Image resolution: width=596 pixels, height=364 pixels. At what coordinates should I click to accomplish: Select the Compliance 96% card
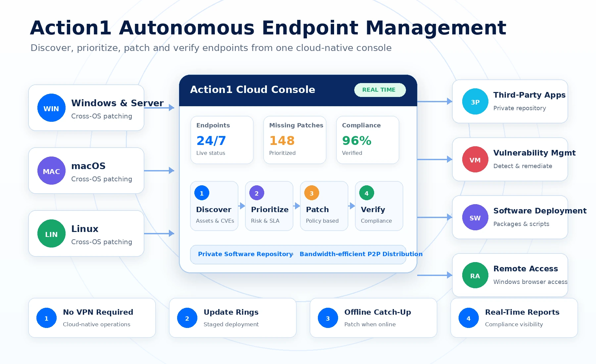pyautogui.click(x=368, y=140)
